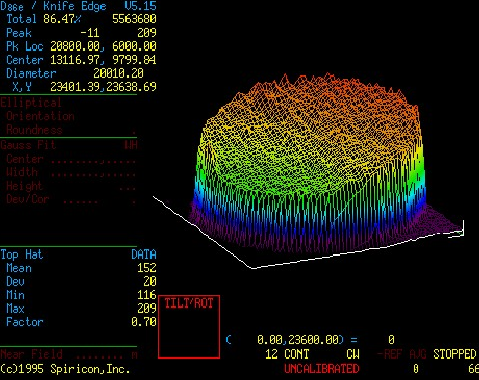
Task: Click the dimmed Orientation entry
Action: (x=40, y=116)
